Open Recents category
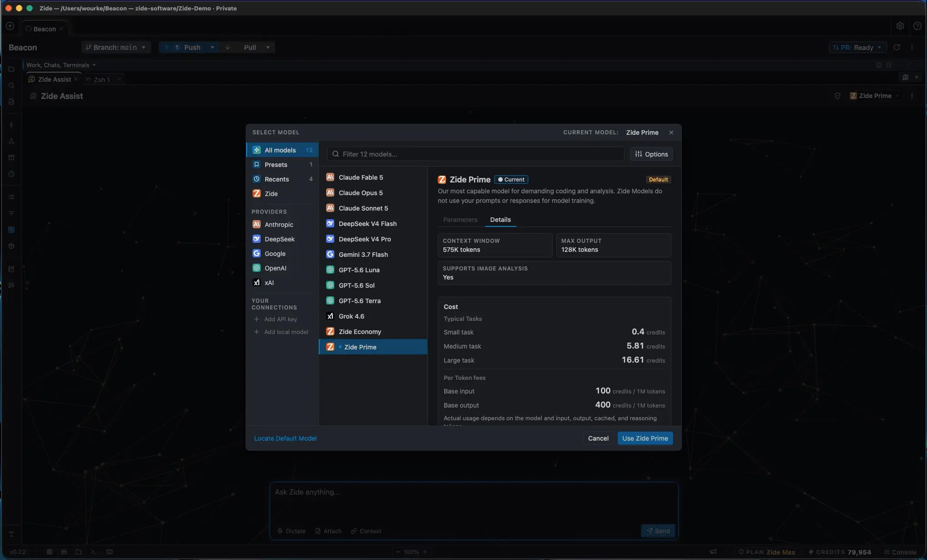This screenshot has width=927, height=560. [282, 179]
